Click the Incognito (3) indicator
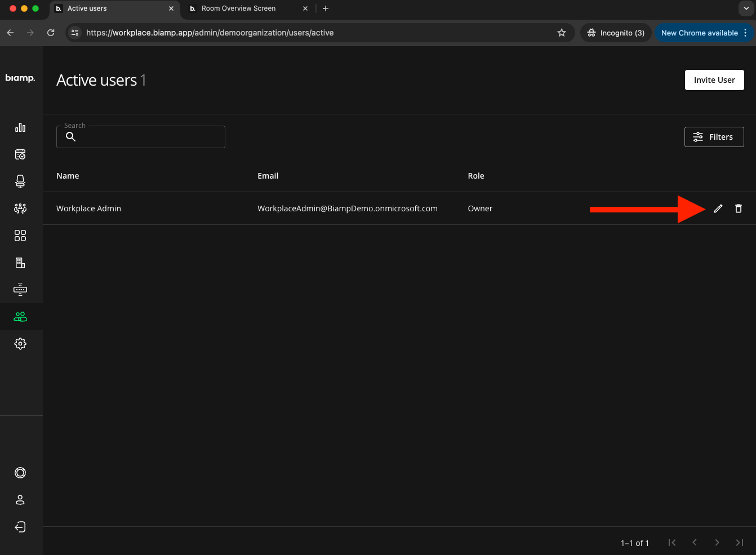756x555 pixels. click(616, 33)
